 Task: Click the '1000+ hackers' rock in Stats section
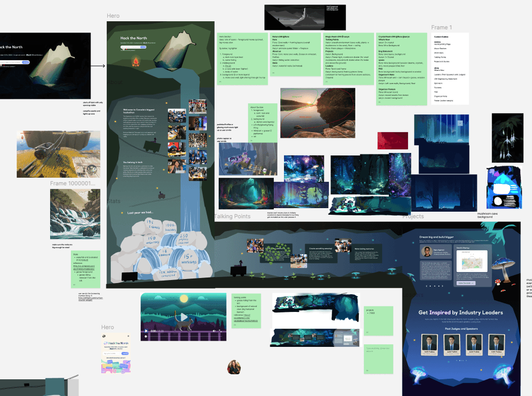point(170,227)
